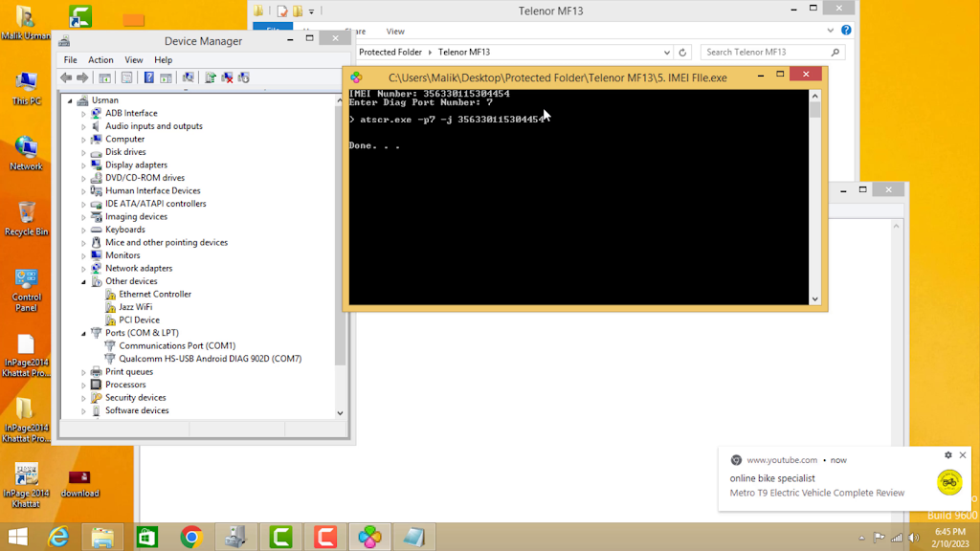Dismiss the YouTube notification
The height and width of the screenshot is (551, 980).
(963, 455)
